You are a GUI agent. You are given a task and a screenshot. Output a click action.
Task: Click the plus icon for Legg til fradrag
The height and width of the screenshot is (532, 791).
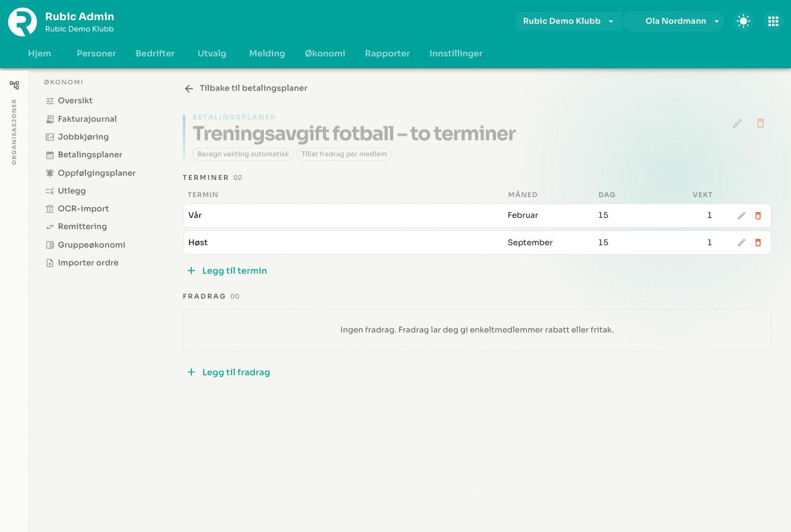click(191, 372)
